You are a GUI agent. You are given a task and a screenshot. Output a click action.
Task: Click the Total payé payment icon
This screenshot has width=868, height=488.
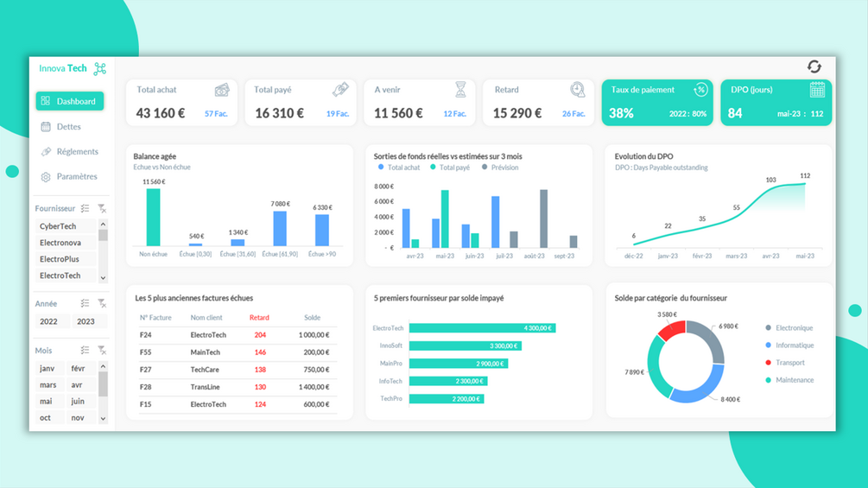[340, 89]
